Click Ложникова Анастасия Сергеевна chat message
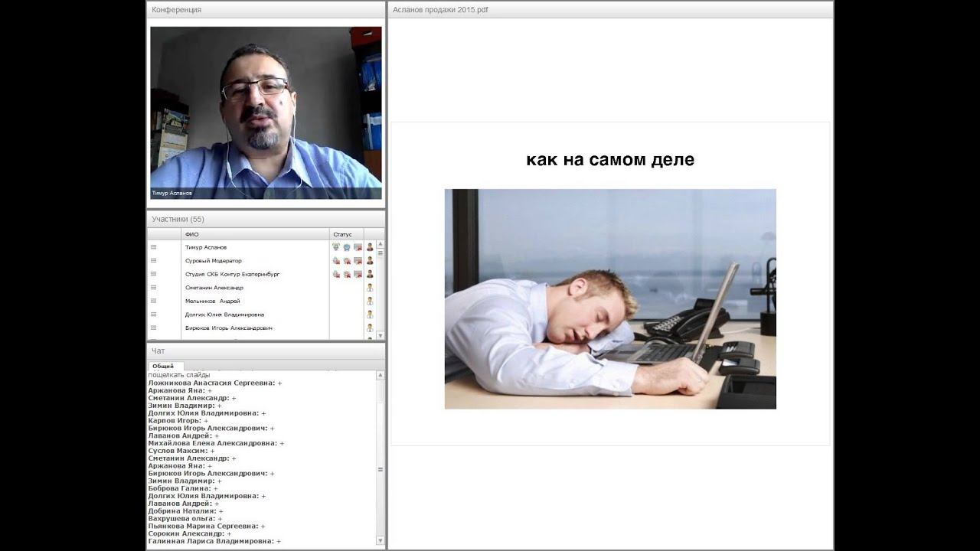980x551 pixels. tap(215, 383)
